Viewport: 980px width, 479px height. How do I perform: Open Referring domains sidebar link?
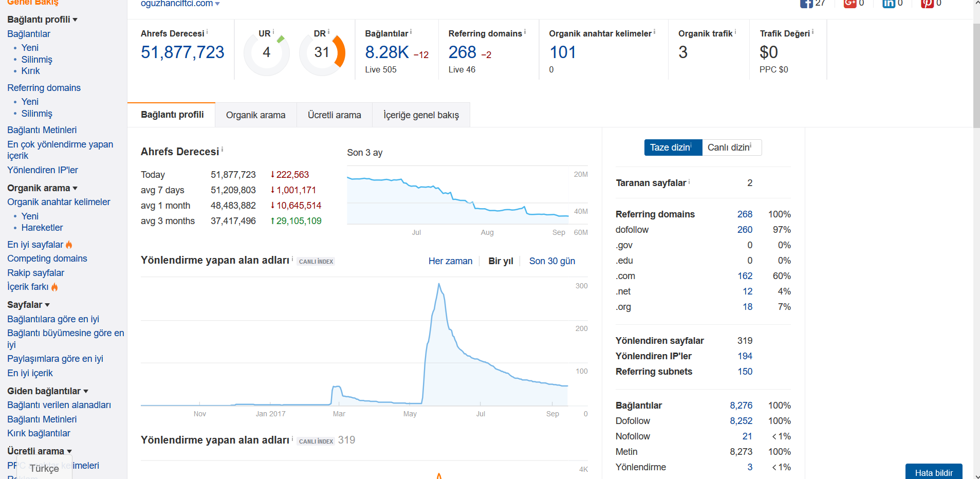[x=44, y=88]
